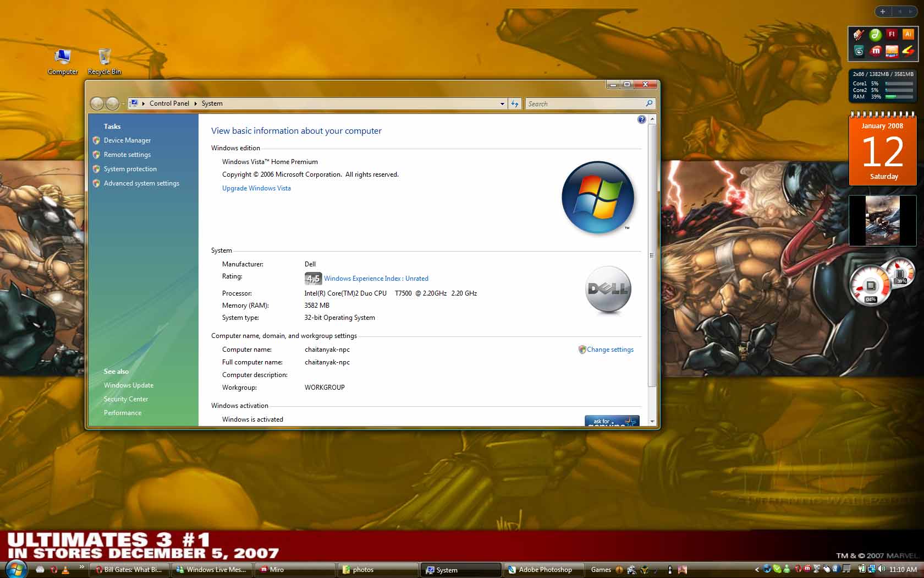
Task: Click the Games toolbar label on taskbar
Action: pyautogui.click(x=601, y=570)
